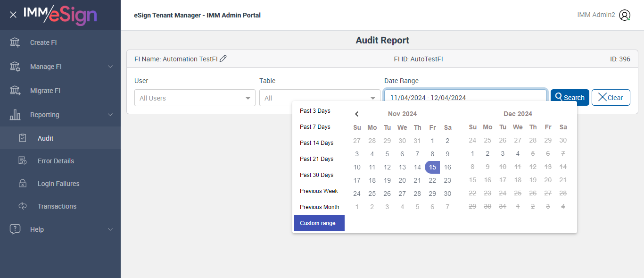Open the All Users dropdown
This screenshot has height=278, width=644.
(x=194, y=98)
